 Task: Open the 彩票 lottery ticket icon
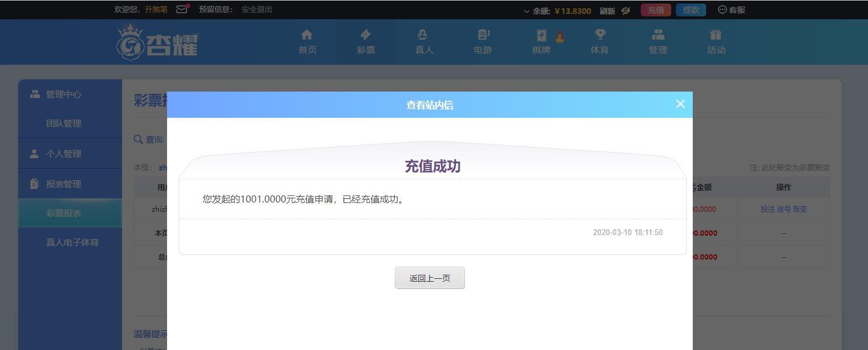tap(366, 34)
